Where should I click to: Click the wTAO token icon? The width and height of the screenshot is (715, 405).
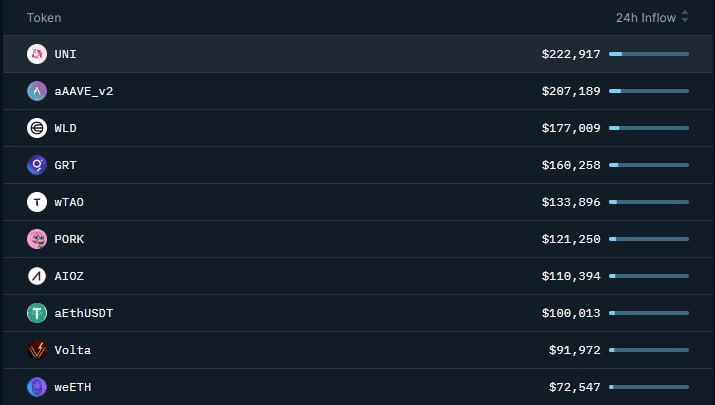37,202
